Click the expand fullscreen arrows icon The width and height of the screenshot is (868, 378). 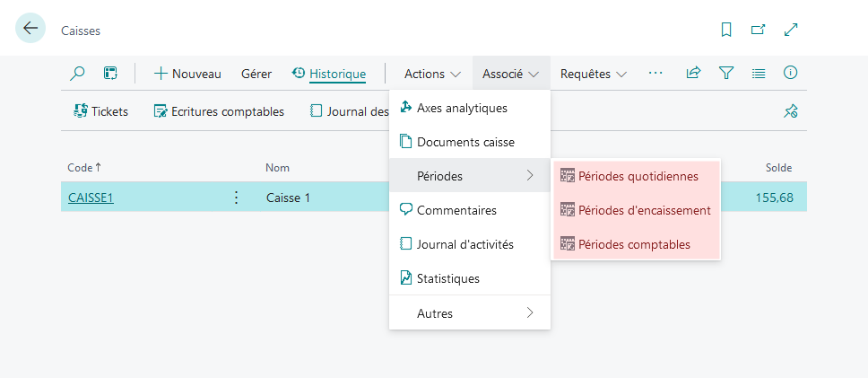pos(791,30)
